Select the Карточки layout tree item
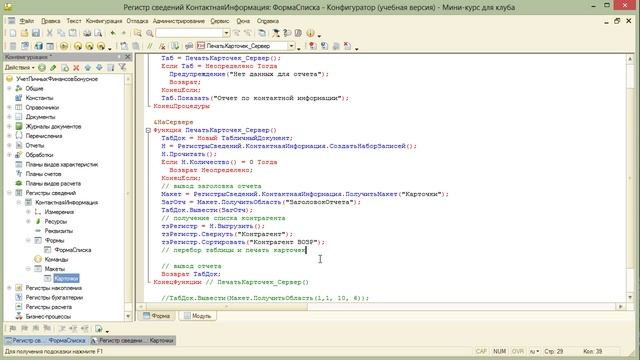This screenshot has width=640, height=360. pos(66,278)
